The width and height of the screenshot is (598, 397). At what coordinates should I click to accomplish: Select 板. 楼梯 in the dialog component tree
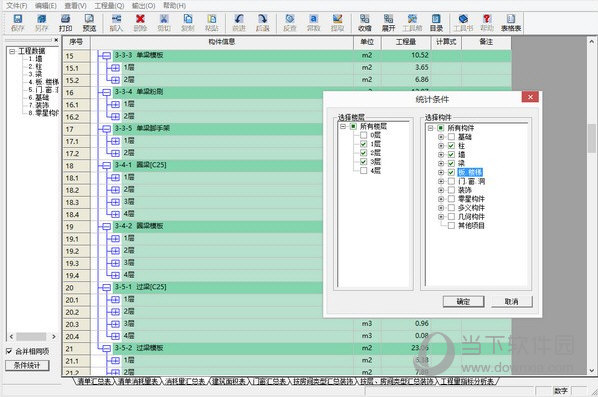pyautogui.click(x=470, y=172)
